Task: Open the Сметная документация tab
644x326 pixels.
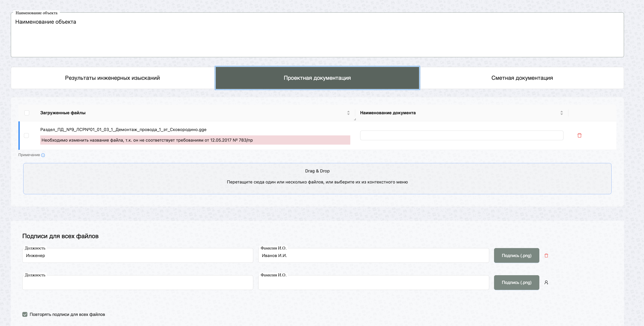Action: pos(522,78)
